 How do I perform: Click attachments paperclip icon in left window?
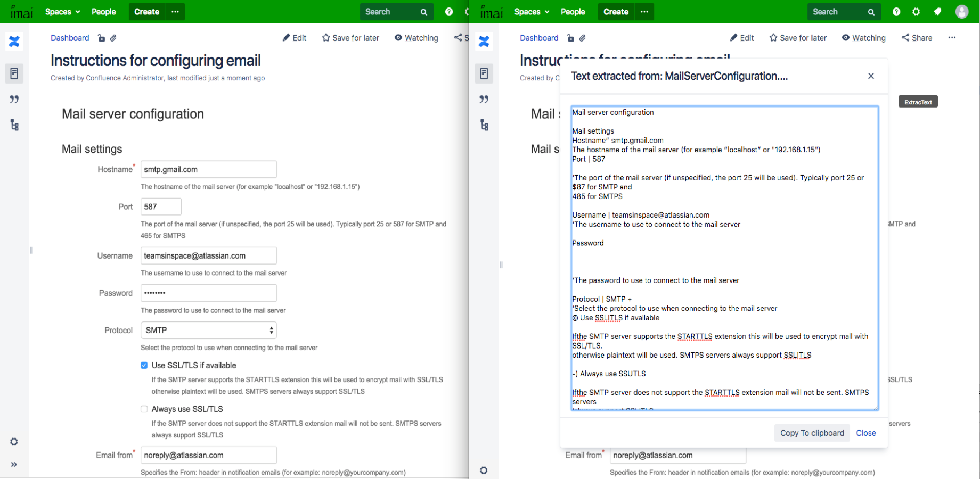[113, 38]
